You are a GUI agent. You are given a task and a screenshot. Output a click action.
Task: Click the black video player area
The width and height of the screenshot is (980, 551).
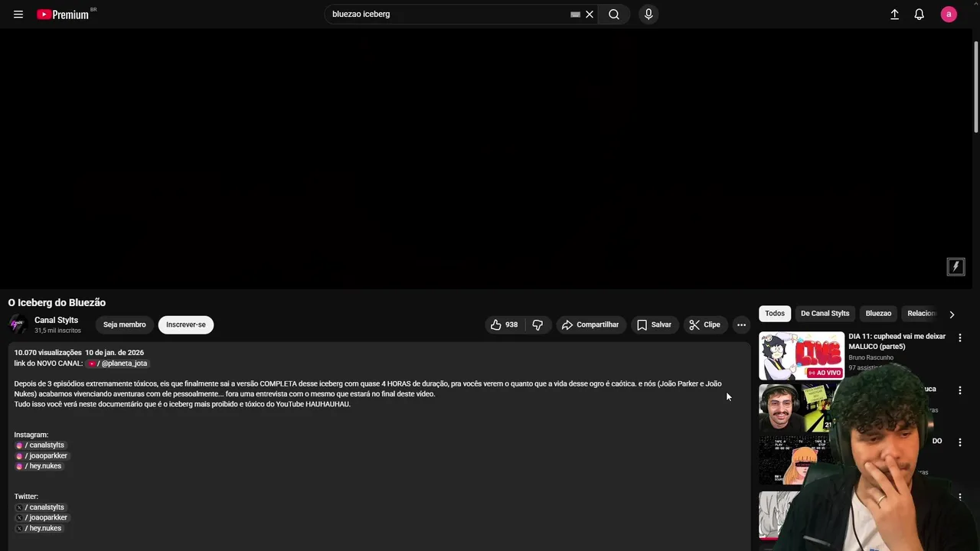(486, 159)
